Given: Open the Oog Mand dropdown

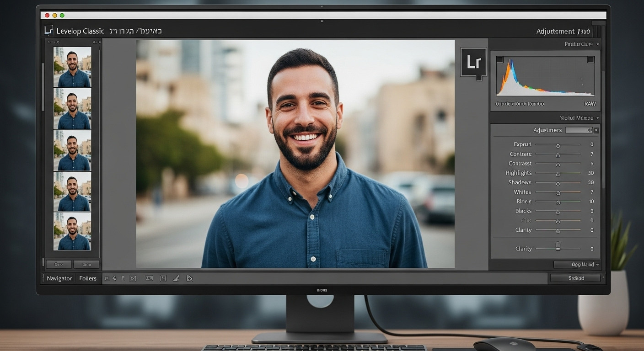Looking at the screenshot, I should (577, 265).
